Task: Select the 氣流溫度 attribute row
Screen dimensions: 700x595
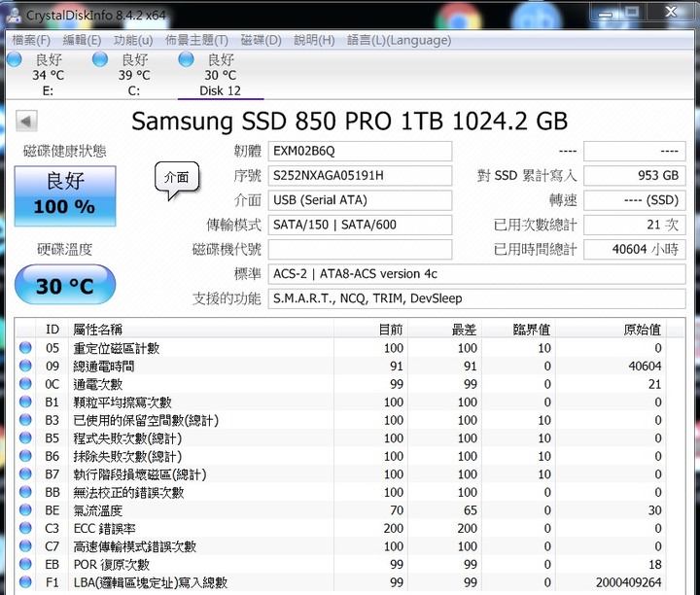Action: click(x=350, y=510)
